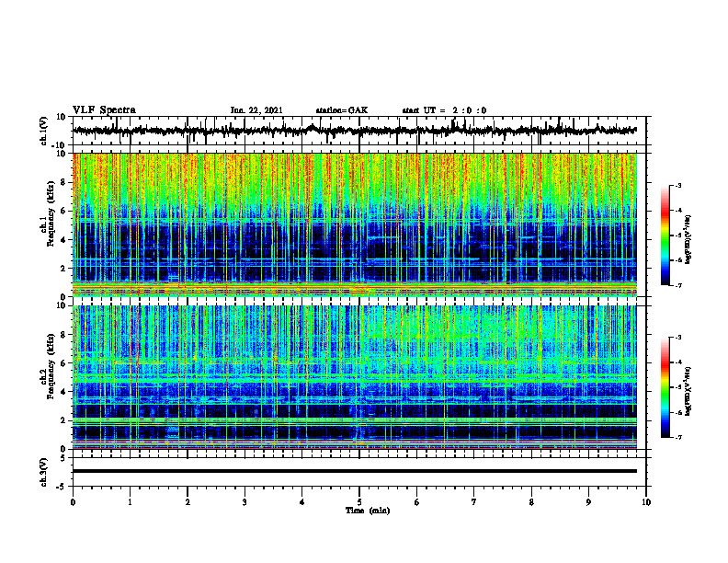Click the thick black ch.3 signal line
The image size is (728, 563).
(355, 471)
